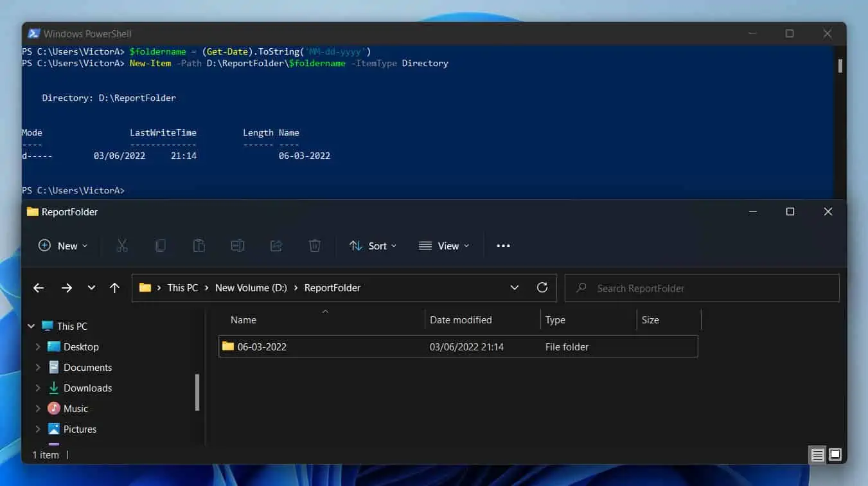
Task: Click the Cut scissors icon in File Explorer
Action: [x=122, y=246]
